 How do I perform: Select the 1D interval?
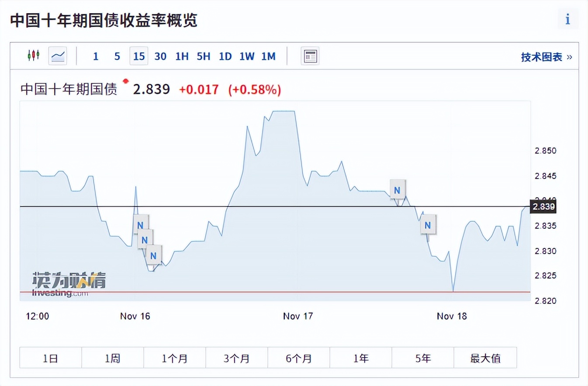point(225,56)
